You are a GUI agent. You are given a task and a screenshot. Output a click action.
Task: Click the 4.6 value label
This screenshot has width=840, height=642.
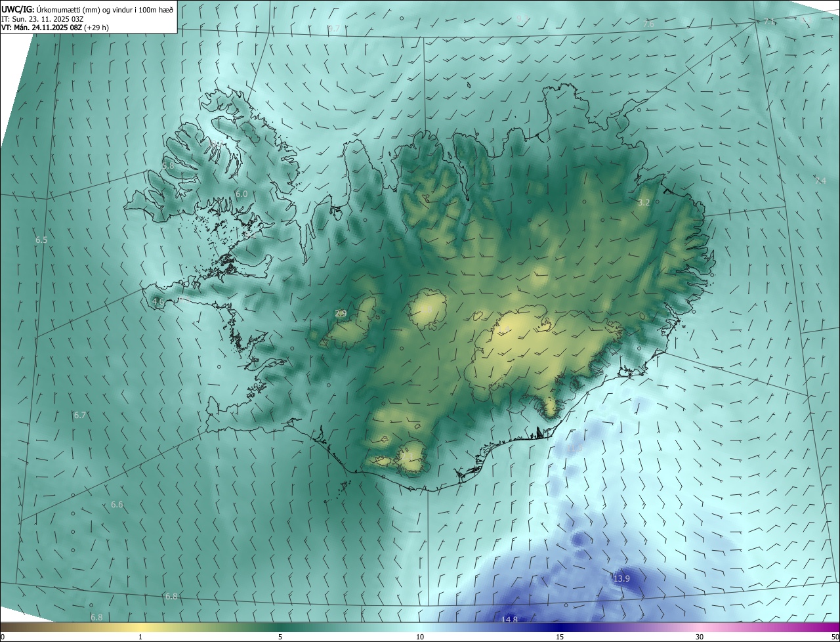157,302
